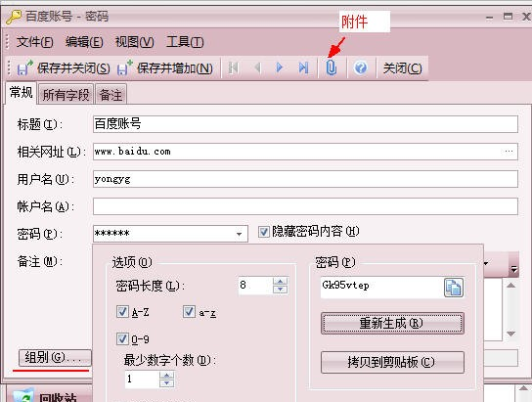Go to the previous record

point(257,67)
